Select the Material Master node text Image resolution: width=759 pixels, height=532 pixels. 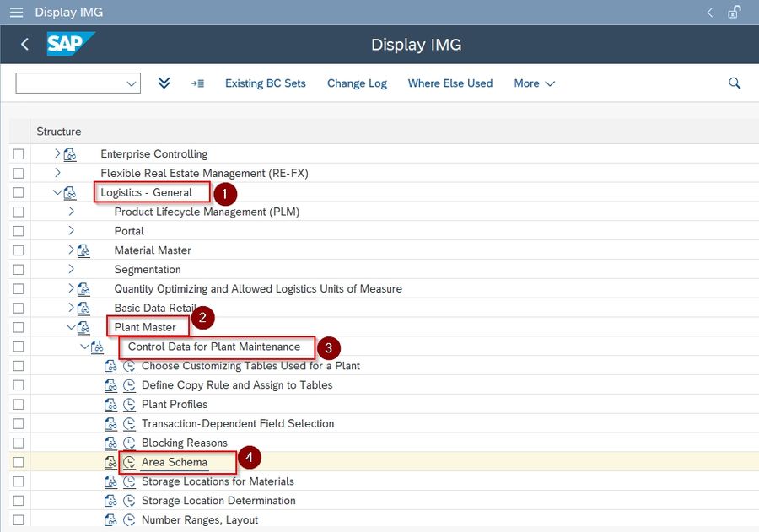[x=153, y=250]
